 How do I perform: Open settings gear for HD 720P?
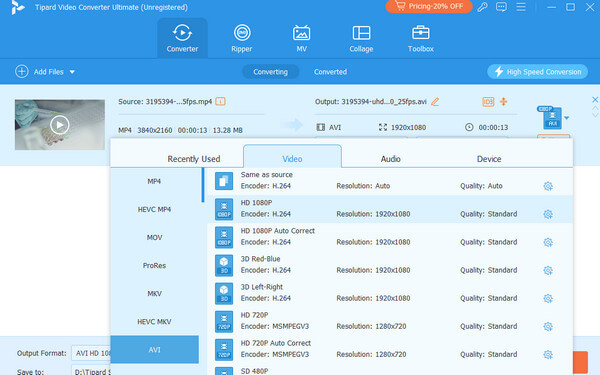click(548, 326)
